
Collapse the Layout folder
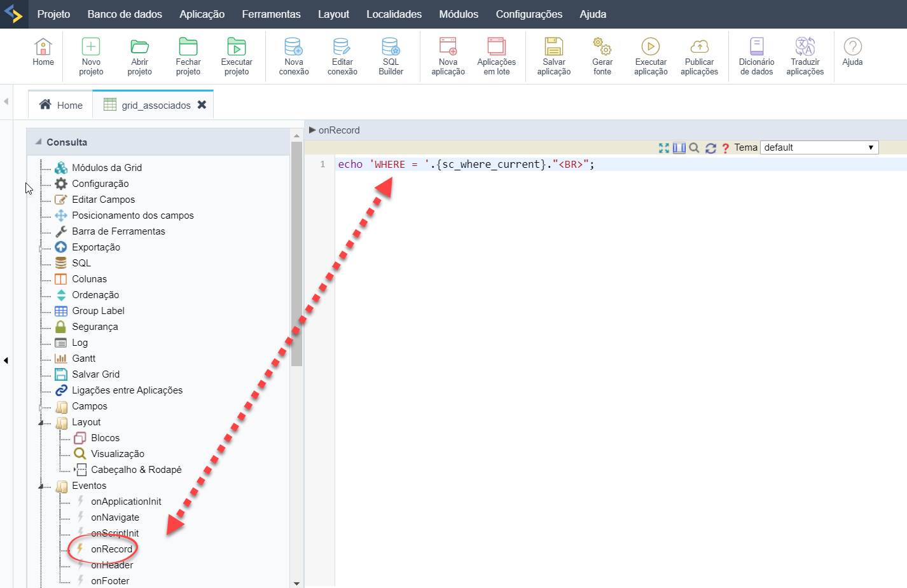coord(41,423)
